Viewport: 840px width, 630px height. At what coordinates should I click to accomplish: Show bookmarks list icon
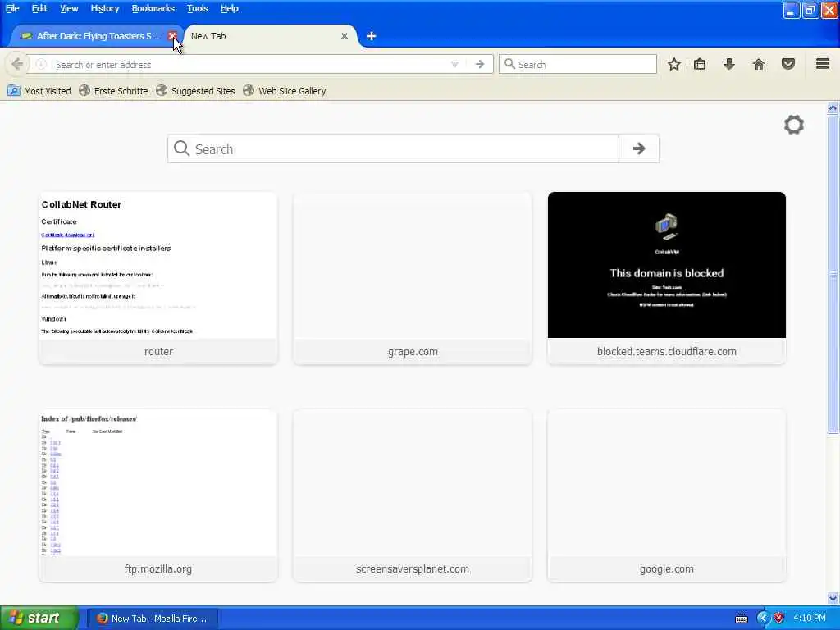(700, 64)
